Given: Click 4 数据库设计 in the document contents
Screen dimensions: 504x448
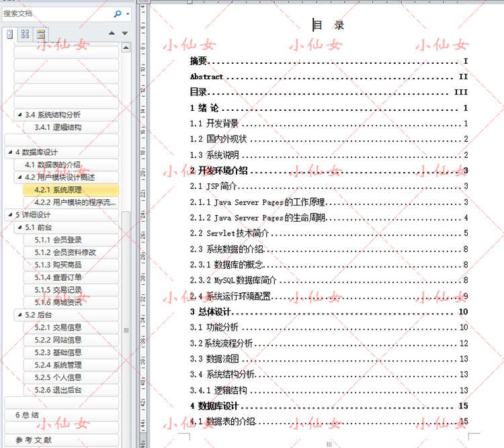Looking at the screenshot, I should point(329,406).
